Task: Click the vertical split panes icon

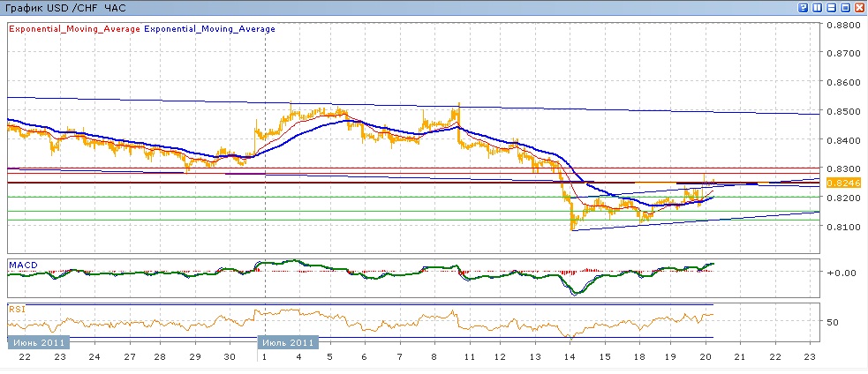Action: (817, 6)
